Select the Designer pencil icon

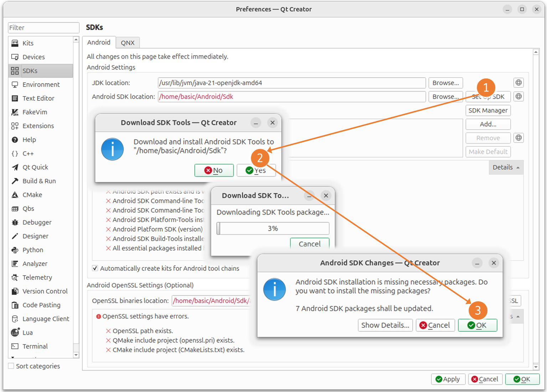click(x=15, y=236)
